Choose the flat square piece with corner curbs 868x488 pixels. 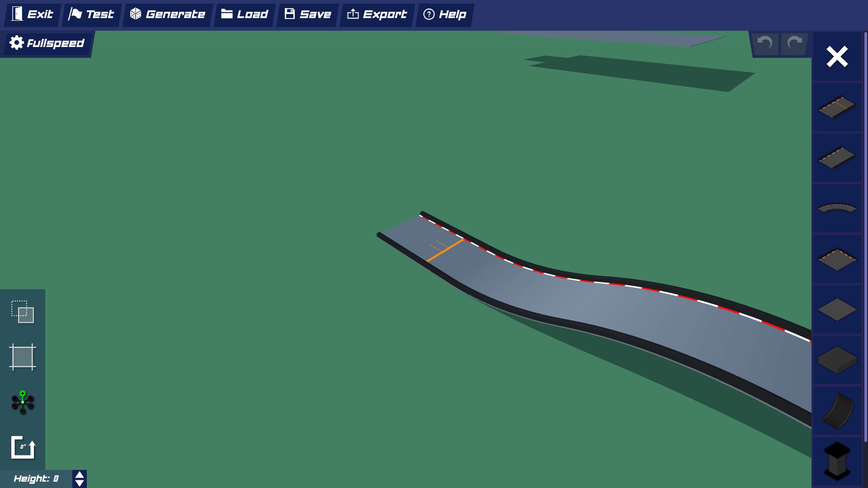click(837, 259)
